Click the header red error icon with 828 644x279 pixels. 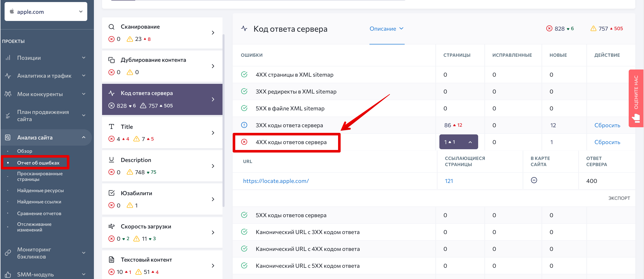coord(549,28)
